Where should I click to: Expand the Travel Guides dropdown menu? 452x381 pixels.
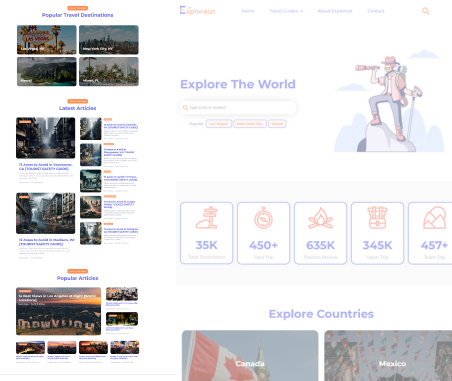point(286,11)
